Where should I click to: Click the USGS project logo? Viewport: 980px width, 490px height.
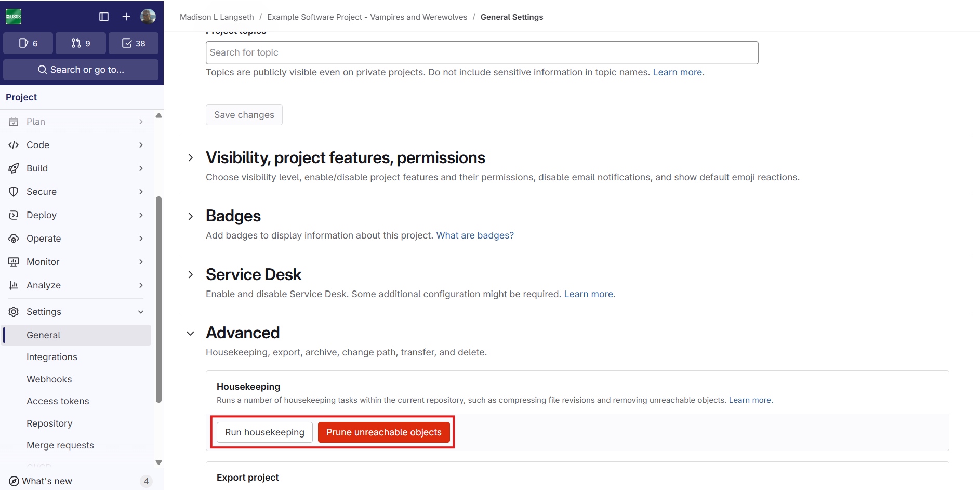point(14,16)
